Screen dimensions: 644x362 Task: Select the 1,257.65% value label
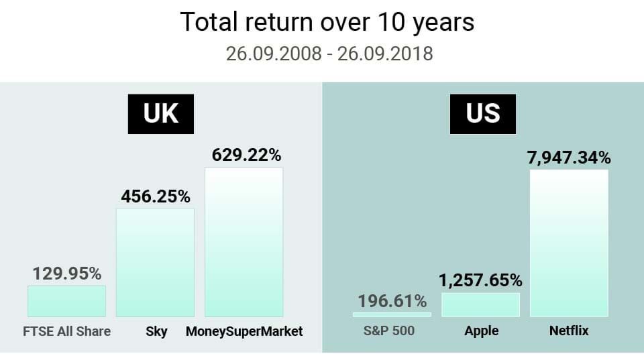[480, 281]
